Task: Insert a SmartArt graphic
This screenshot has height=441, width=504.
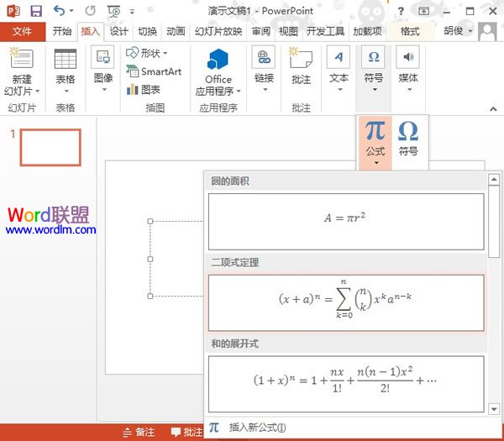Action: point(154,71)
